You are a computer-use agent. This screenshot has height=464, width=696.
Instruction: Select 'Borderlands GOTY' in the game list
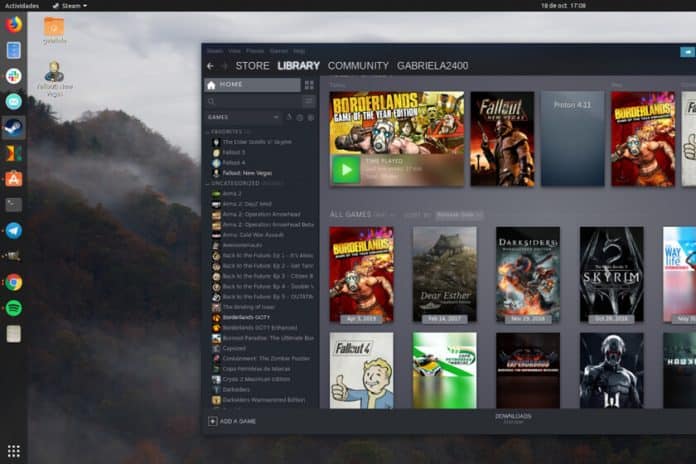(x=246, y=317)
